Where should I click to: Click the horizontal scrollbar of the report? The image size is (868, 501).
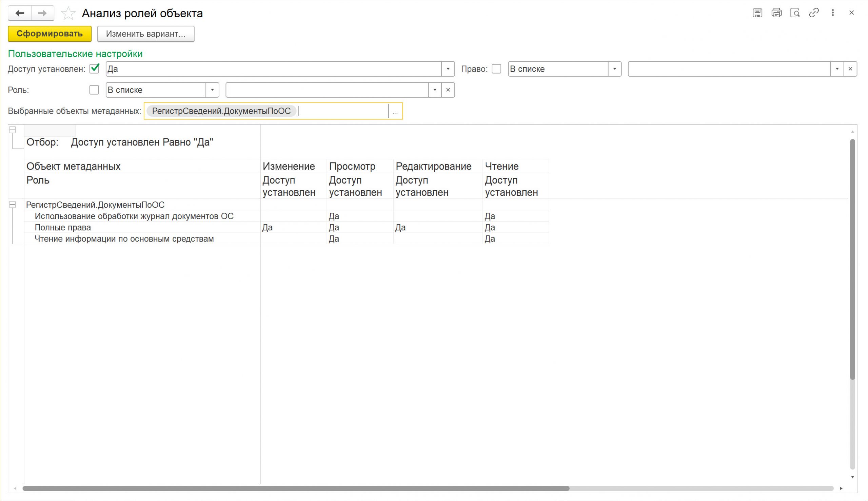pos(296,488)
